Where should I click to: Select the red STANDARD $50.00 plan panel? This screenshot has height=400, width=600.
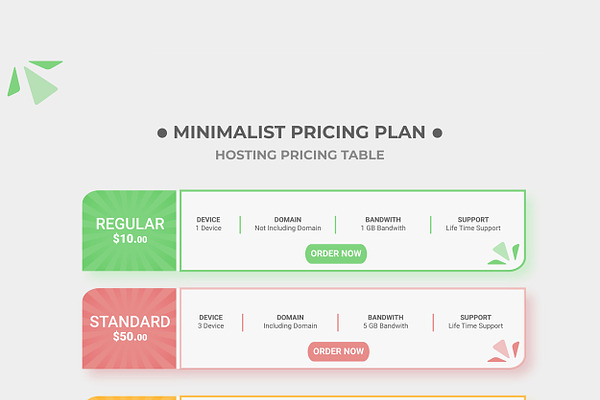click(x=129, y=328)
